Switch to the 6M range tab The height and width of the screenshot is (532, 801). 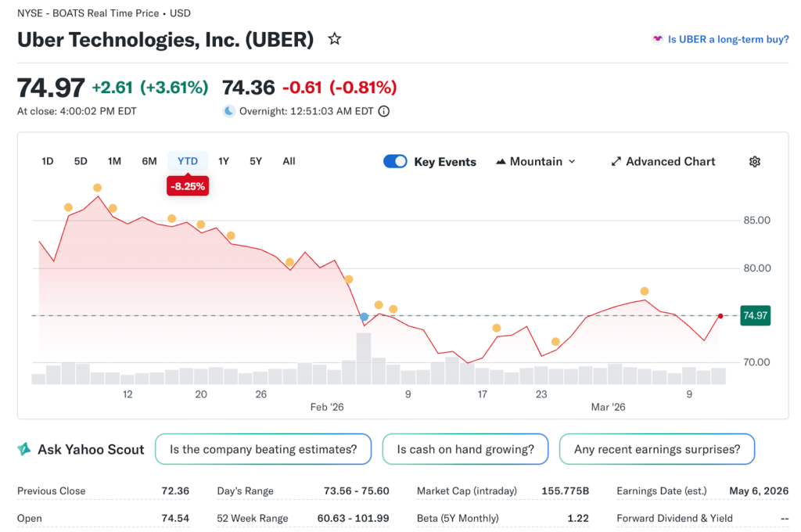(149, 162)
